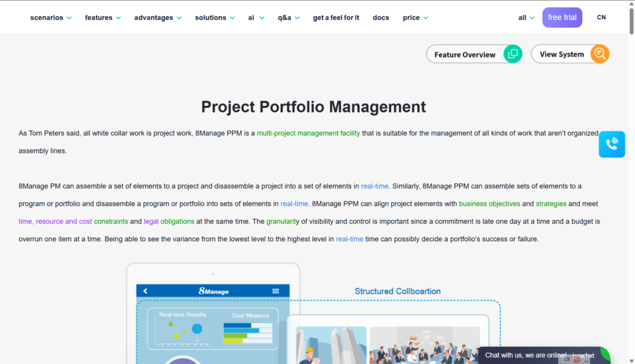Click the constraints link
This screenshot has width=635, height=364.
(111, 221)
